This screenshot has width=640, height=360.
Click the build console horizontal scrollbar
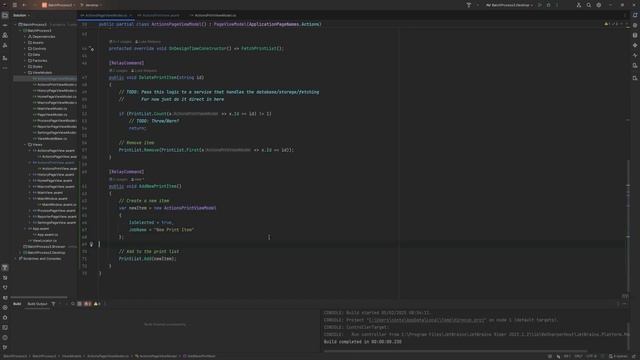pyautogui.click(x=455, y=351)
